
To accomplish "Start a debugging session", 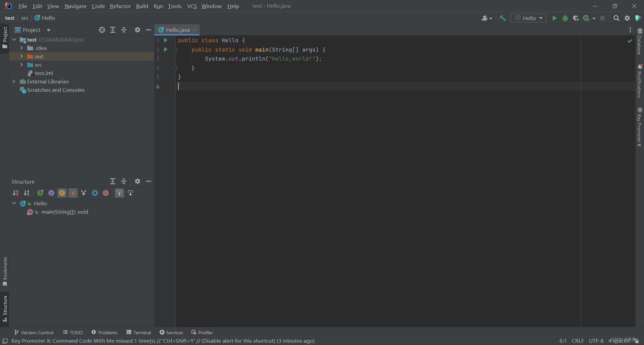I will tap(565, 18).
